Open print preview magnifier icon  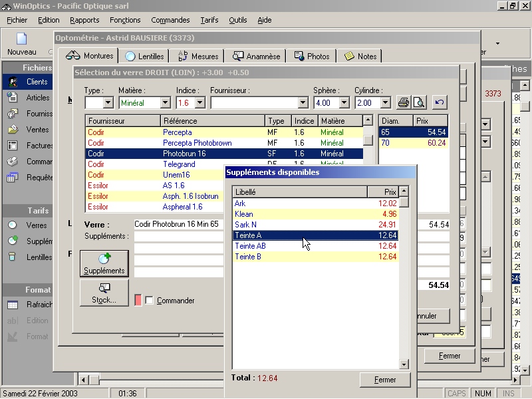click(x=418, y=102)
